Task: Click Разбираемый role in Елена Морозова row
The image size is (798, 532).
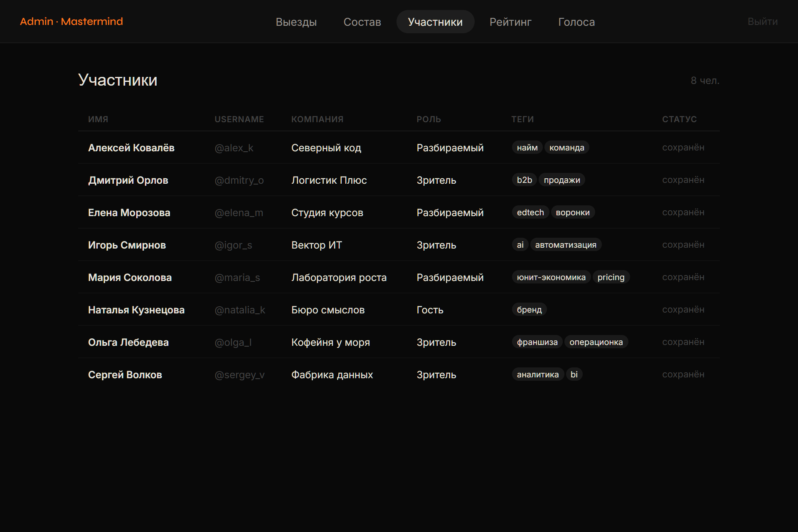Action: (x=450, y=212)
